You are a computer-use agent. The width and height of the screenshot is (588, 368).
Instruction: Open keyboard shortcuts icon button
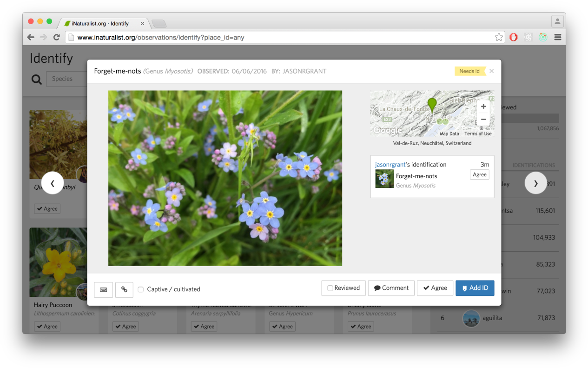coord(103,289)
